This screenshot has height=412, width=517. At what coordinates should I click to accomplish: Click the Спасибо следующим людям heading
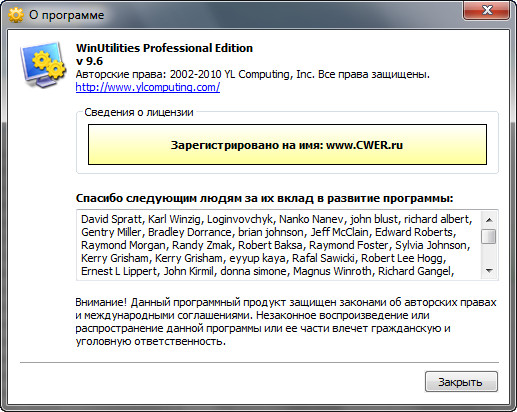[x=264, y=198]
